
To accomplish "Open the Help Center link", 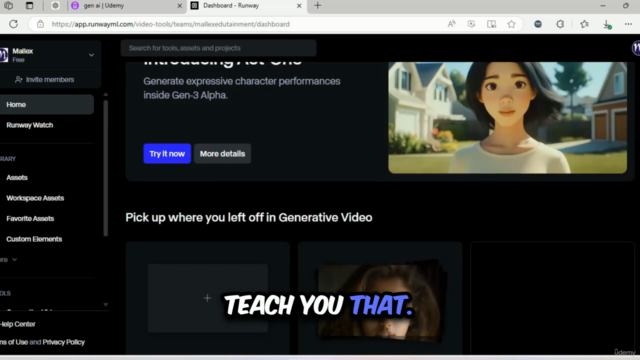I will 18,324.
